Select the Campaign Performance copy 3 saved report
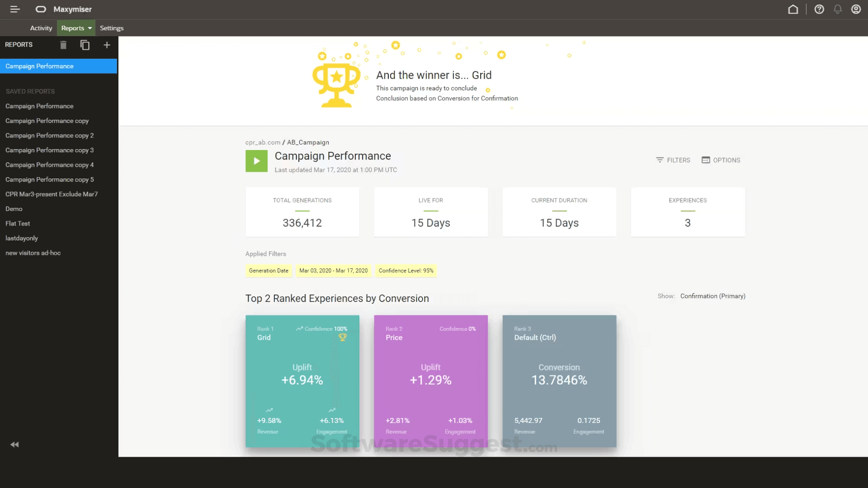This screenshot has width=868, height=488. click(x=50, y=150)
